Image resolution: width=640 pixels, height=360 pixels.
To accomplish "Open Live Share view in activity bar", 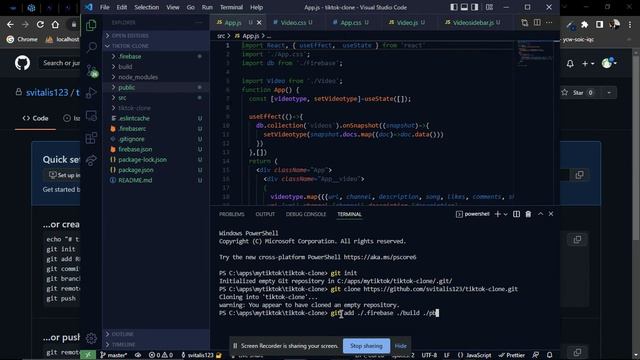I will pos(91,160).
